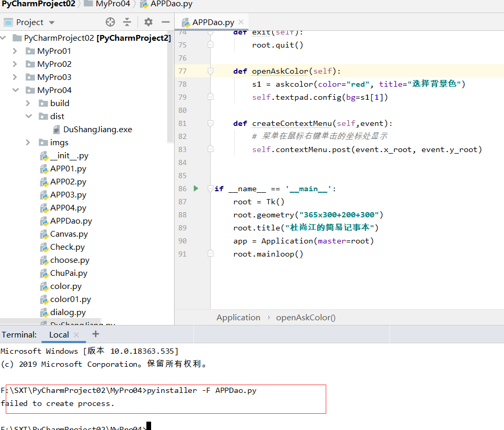Select dialog.py in project tree
The width and height of the screenshot is (504, 430).
(68, 312)
